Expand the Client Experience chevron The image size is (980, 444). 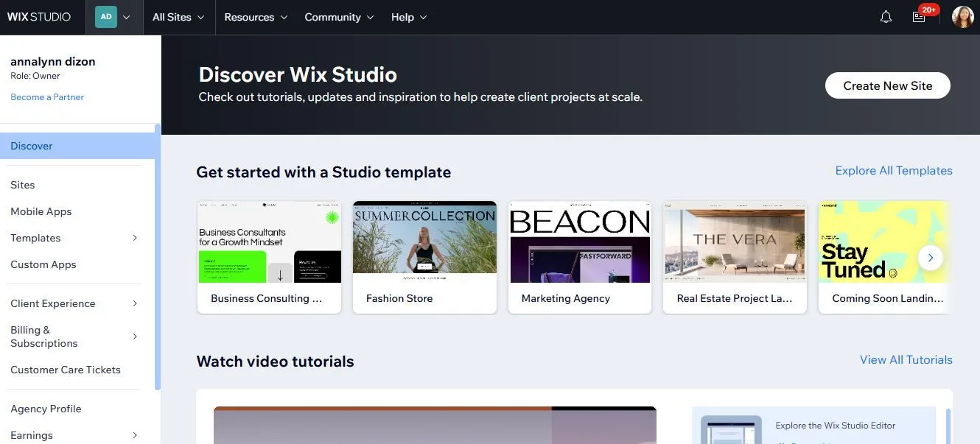coord(135,303)
